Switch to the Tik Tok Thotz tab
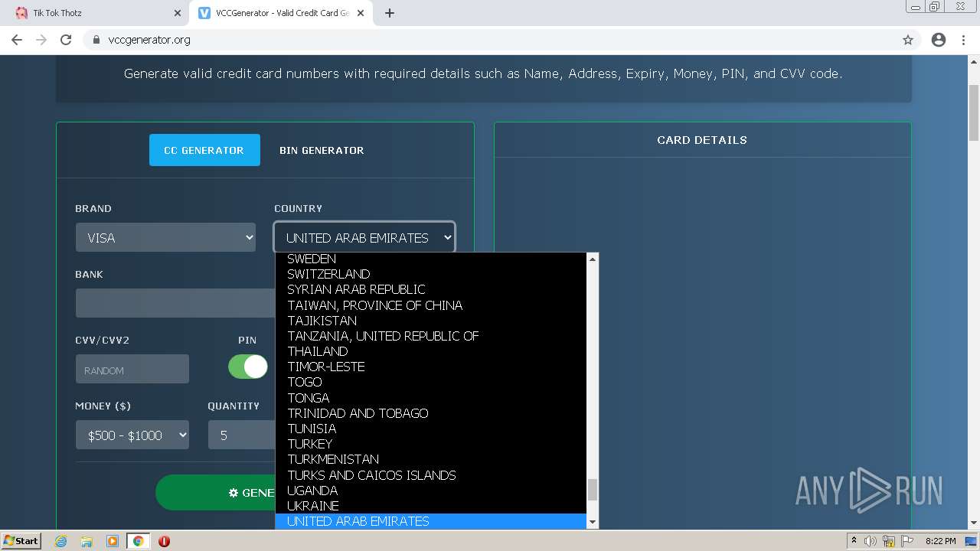The height and width of the screenshot is (551, 980). pos(96,13)
